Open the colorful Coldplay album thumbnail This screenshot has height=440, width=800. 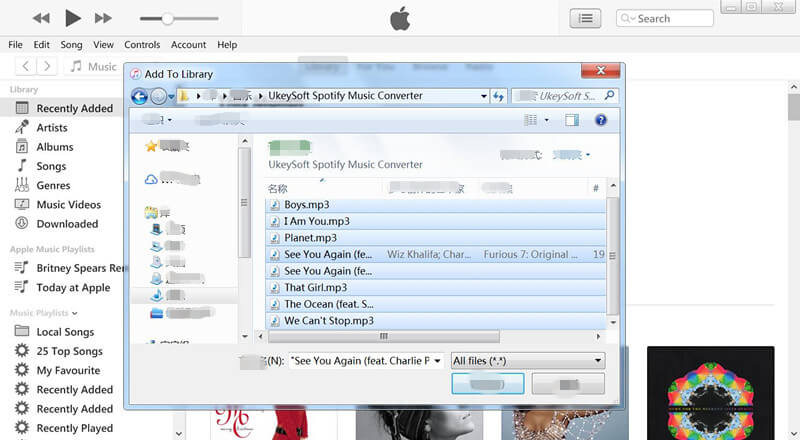711,393
